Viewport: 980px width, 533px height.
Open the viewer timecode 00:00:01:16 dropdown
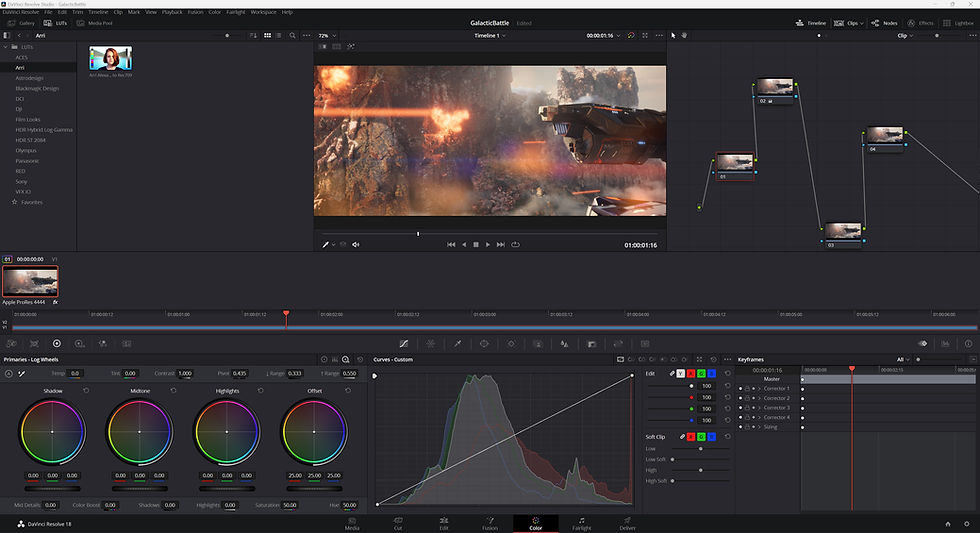[x=603, y=36]
